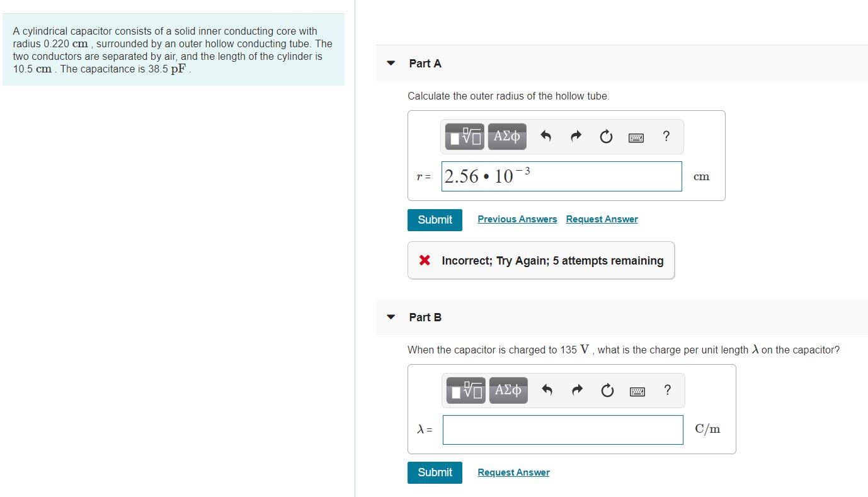This screenshot has width=868, height=497.
Task: Click the cylindrical capacitor problem statement
Action: [x=173, y=50]
